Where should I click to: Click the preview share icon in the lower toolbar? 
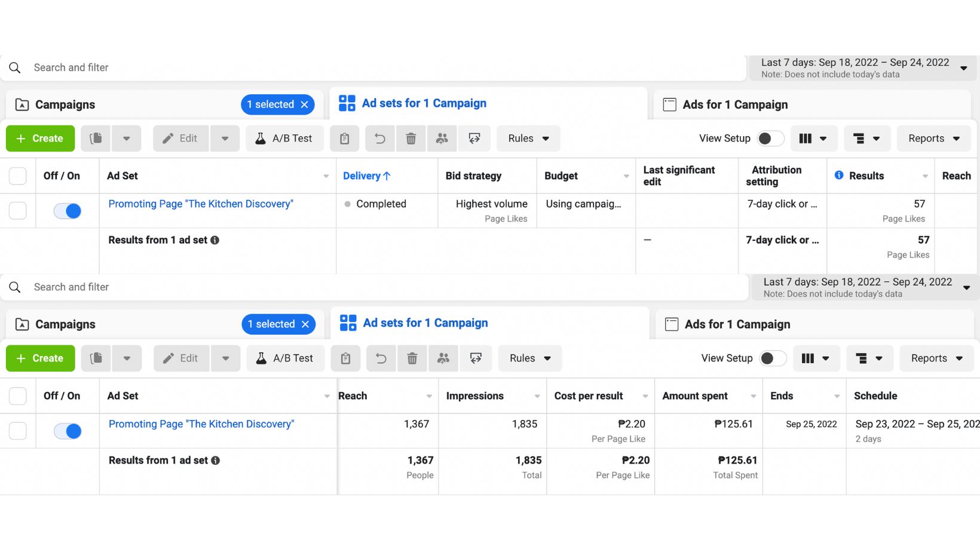click(x=476, y=358)
